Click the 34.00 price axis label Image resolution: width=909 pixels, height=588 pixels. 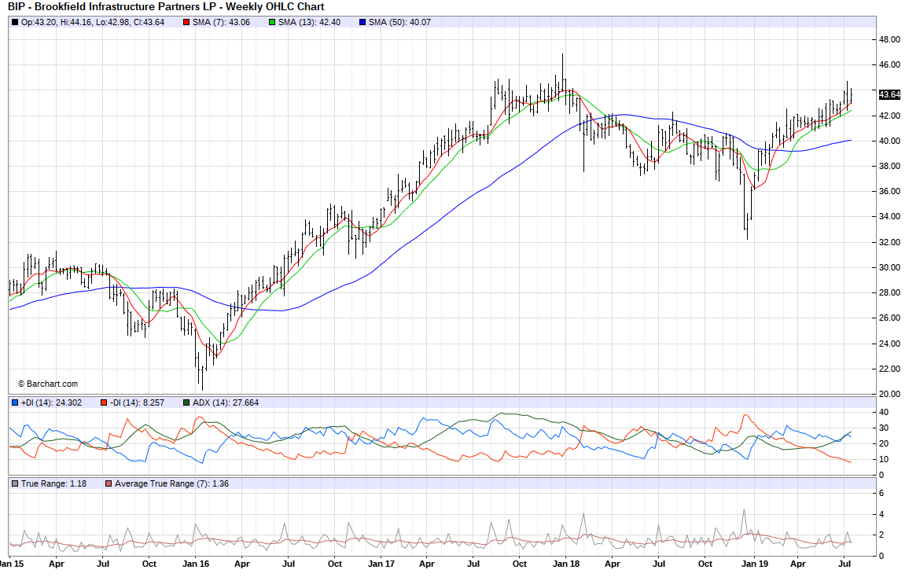coord(890,217)
